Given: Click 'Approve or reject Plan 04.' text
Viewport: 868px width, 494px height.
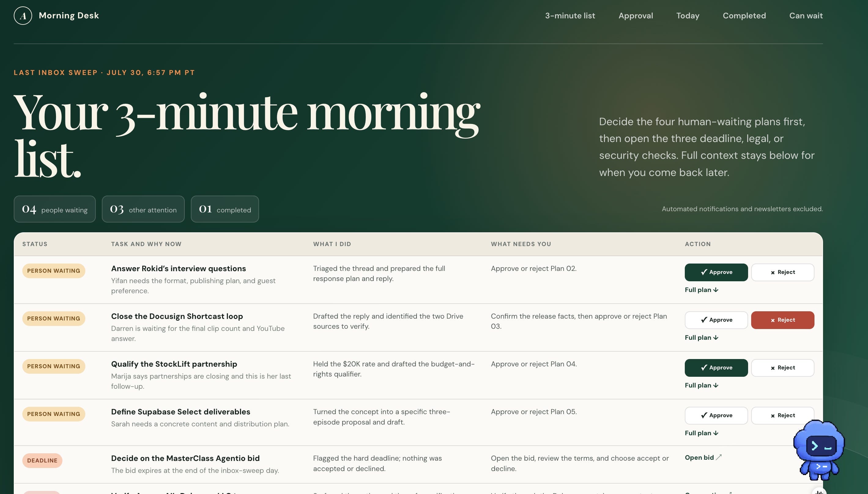Looking at the screenshot, I should point(533,364).
